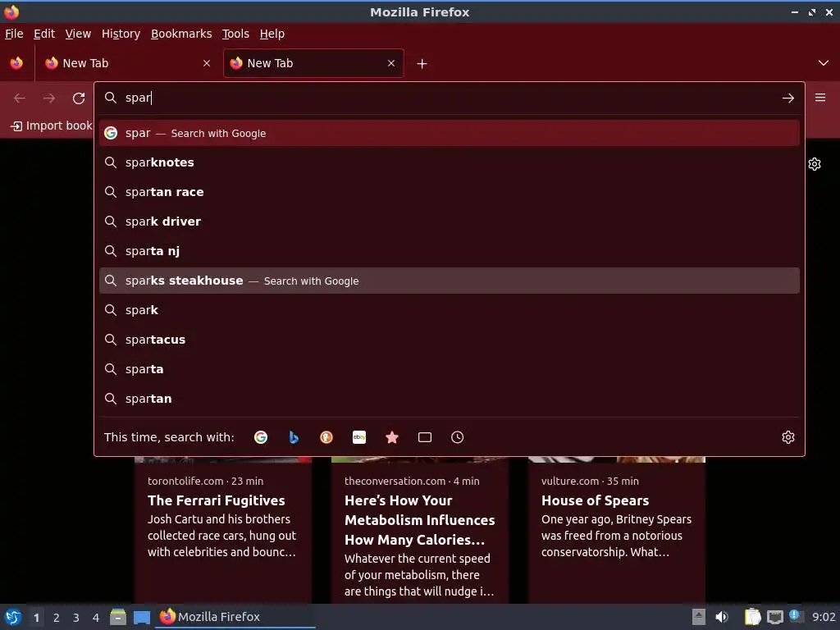Click the Google search engine shortcut icon
This screenshot has width=840, height=630.
coord(261,437)
